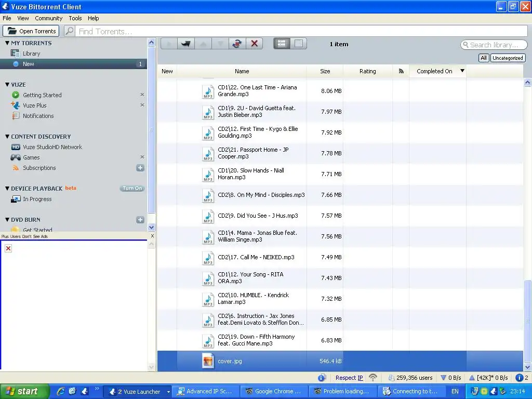Open the Community menu
Viewport: 532px width, 399px height.
point(48,18)
